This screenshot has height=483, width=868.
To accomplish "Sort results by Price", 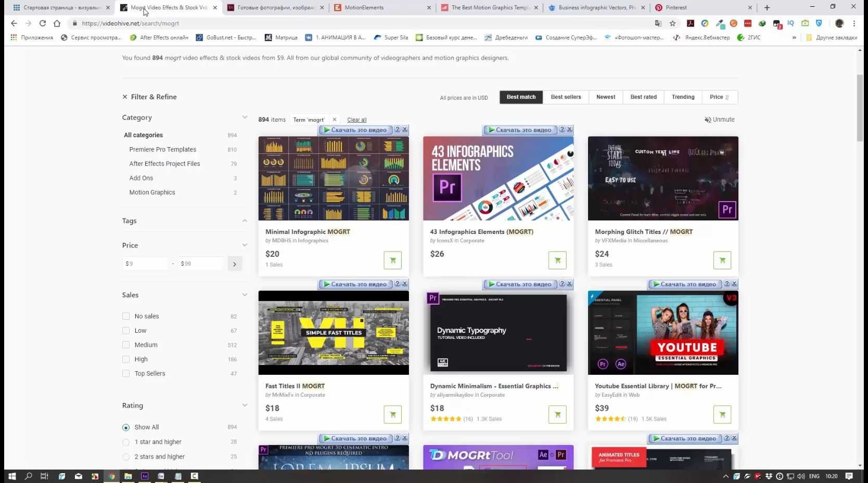I will (720, 97).
